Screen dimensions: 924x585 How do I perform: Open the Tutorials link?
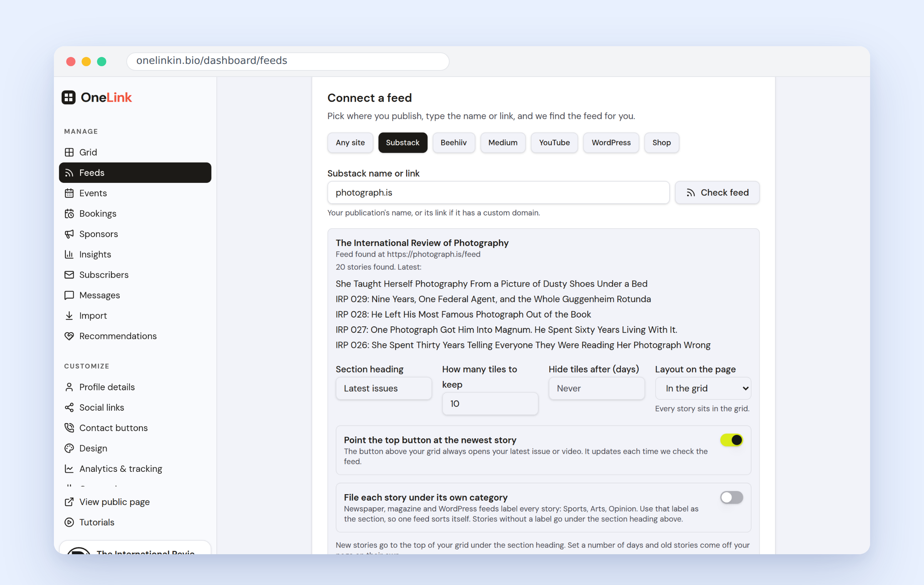click(x=135, y=522)
